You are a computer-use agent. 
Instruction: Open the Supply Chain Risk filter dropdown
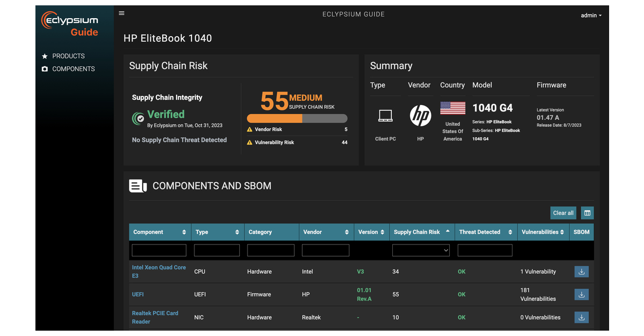421,250
